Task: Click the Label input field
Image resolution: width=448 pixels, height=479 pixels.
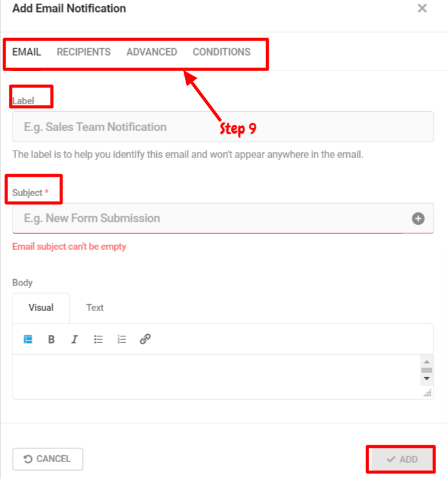Action: click(223, 127)
